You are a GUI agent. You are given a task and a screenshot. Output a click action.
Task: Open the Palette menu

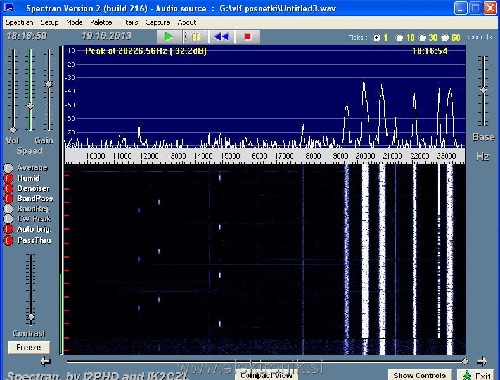click(101, 22)
